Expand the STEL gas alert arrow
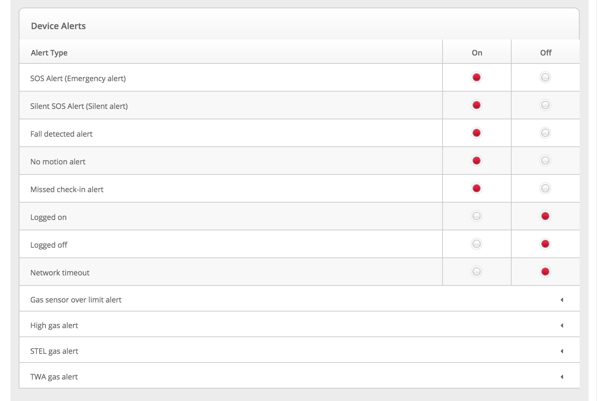Image resolution: width=606 pixels, height=401 pixels. (x=562, y=351)
